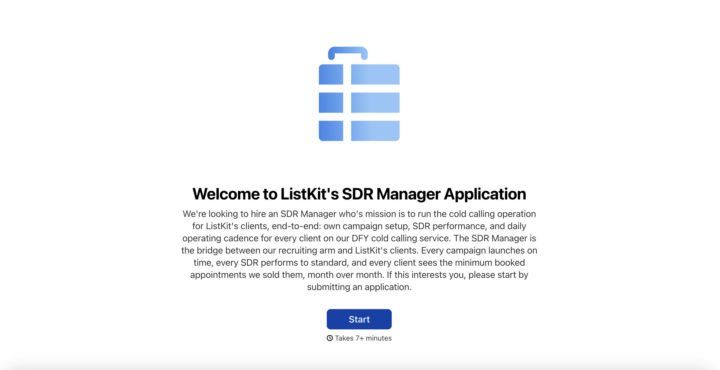Click the "Takes 7+ minutes" text
The width and height of the screenshot is (720, 370).
click(363, 338)
